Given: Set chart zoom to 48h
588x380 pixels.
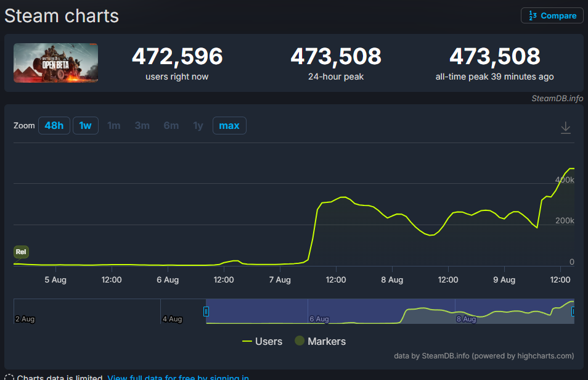Looking at the screenshot, I should click(54, 125).
